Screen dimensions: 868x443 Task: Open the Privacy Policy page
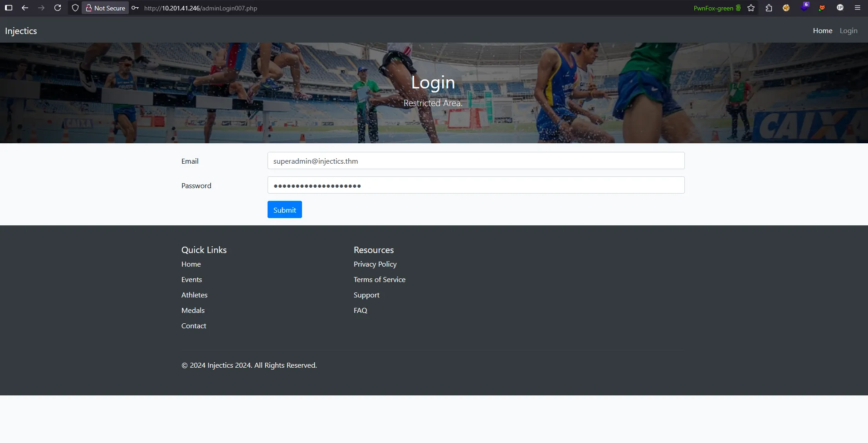(375, 264)
